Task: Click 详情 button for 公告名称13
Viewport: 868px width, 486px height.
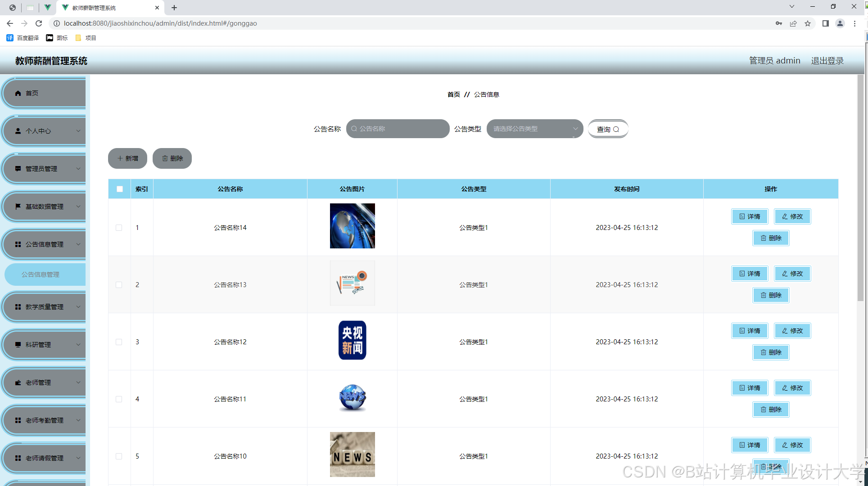Action: tap(750, 274)
